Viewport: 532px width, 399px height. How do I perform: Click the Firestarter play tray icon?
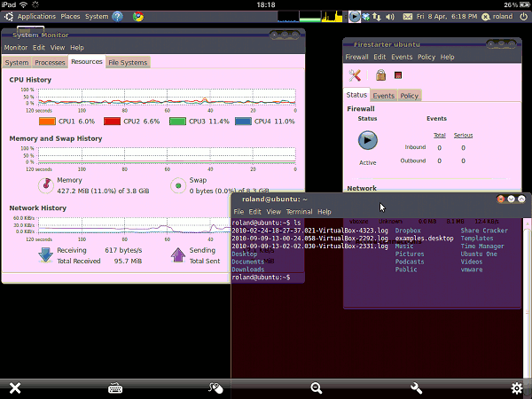[354, 16]
